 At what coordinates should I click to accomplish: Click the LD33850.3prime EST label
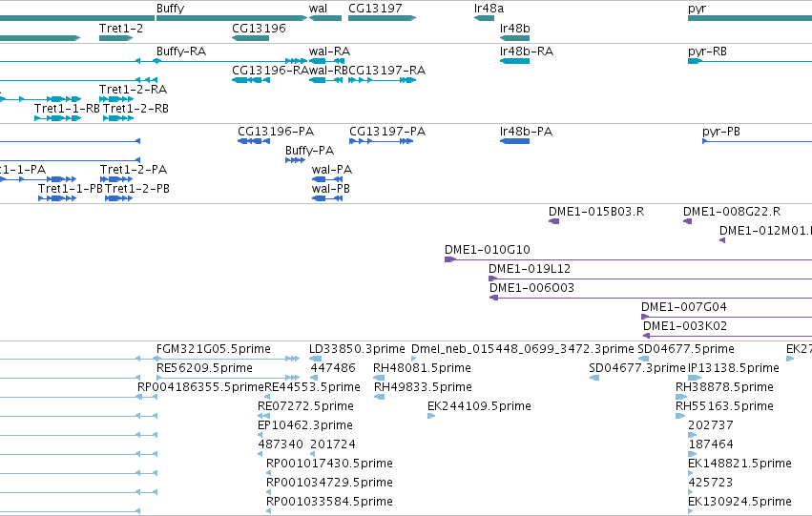click(x=357, y=349)
